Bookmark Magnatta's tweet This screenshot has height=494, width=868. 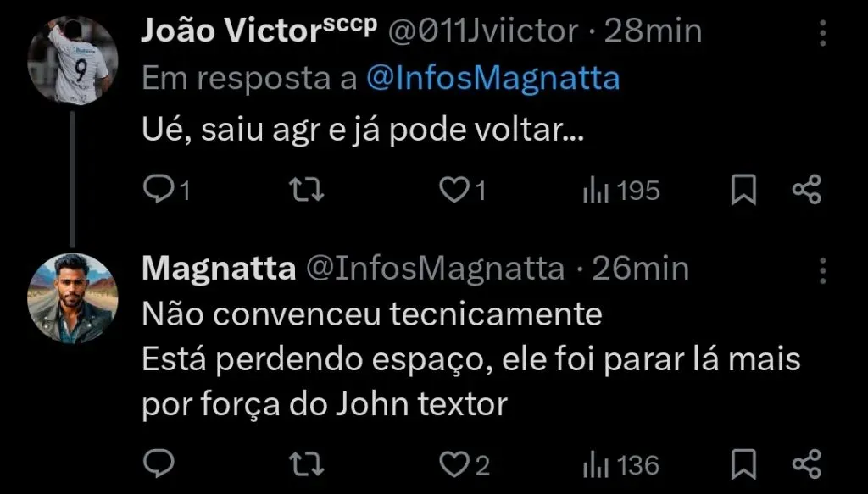(743, 463)
